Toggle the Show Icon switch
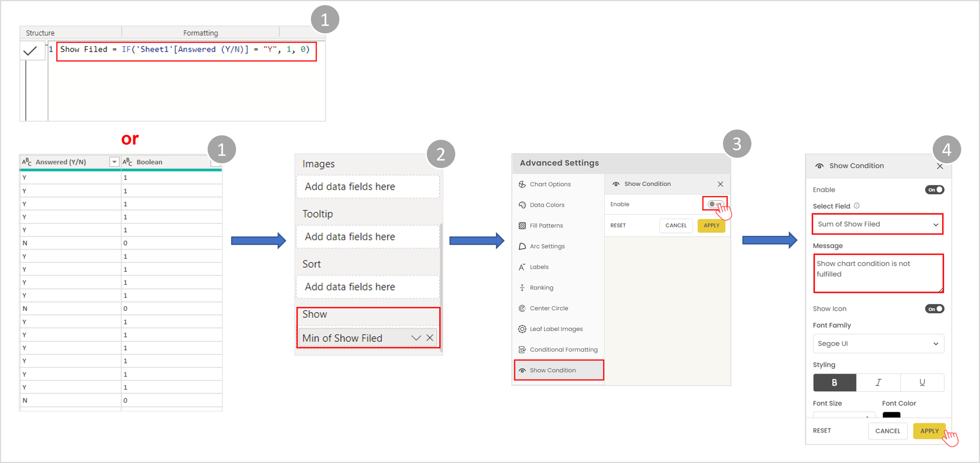Screen dimensions: 980x463 [x=934, y=309]
